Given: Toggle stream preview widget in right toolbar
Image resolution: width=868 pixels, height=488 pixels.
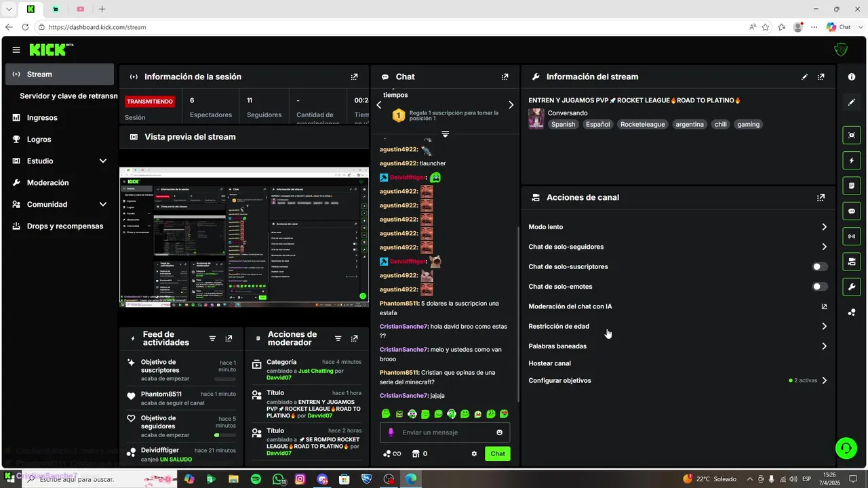Looking at the screenshot, I should tap(852, 135).
